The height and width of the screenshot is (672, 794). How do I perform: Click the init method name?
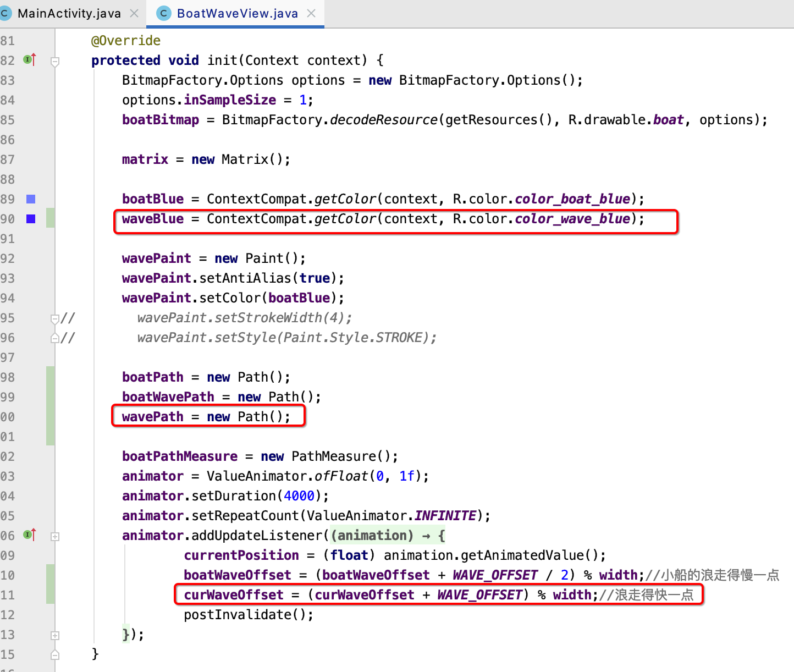coord(222,60)
